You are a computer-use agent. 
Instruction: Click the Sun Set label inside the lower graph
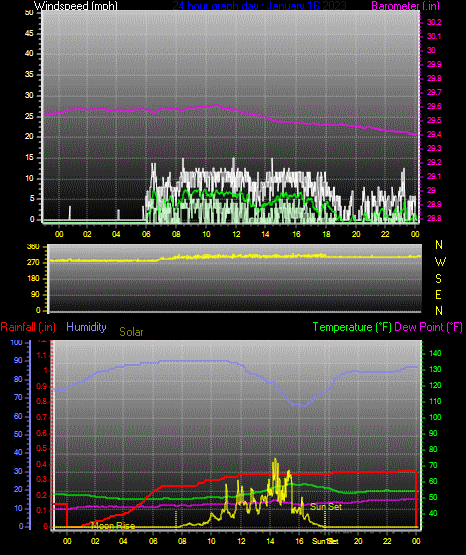326,507
